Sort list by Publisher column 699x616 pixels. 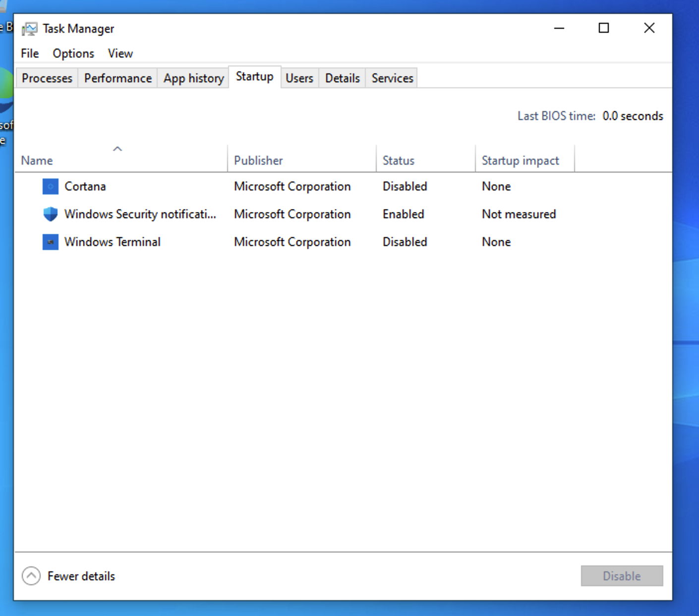coord(258,160)
